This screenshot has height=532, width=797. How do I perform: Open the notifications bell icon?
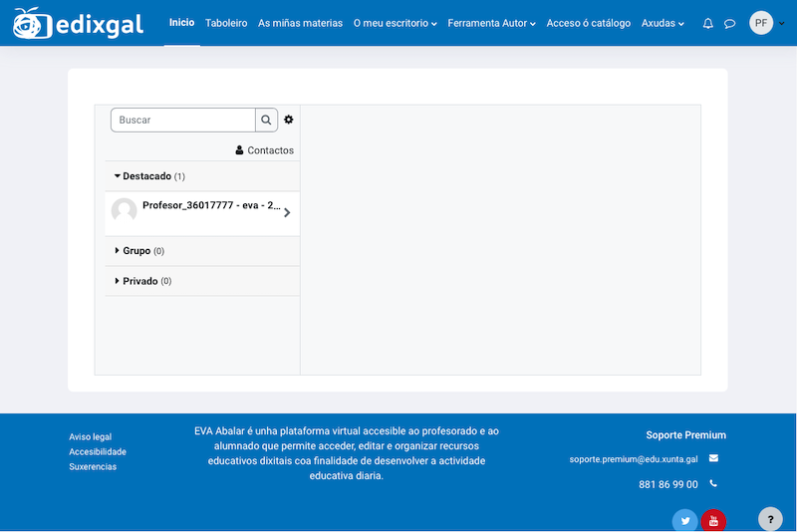[x=707, y=23]
